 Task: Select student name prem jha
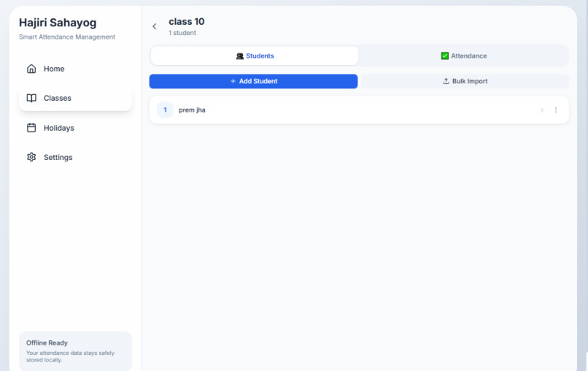pyautogui.click(x=192, y=110)
